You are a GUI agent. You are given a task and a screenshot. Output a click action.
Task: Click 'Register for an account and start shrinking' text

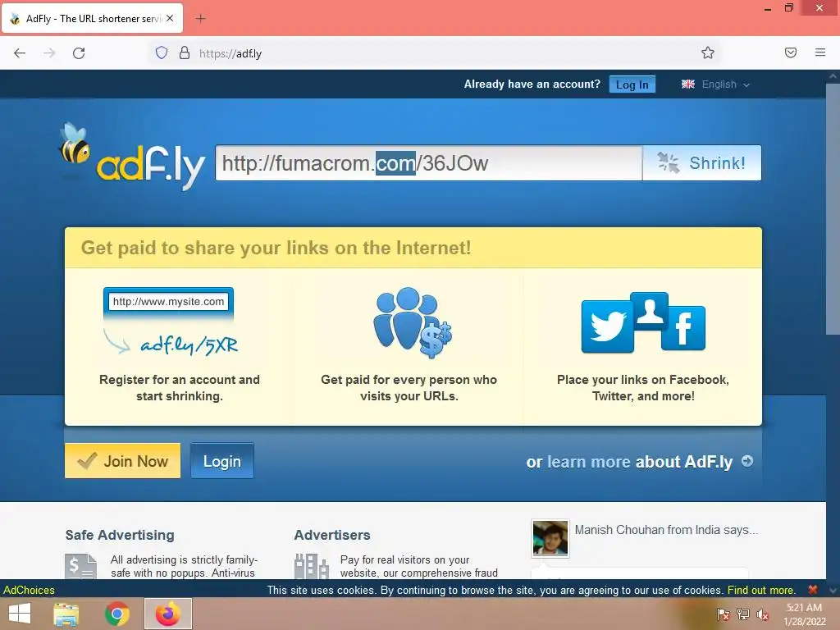[180, 388]
